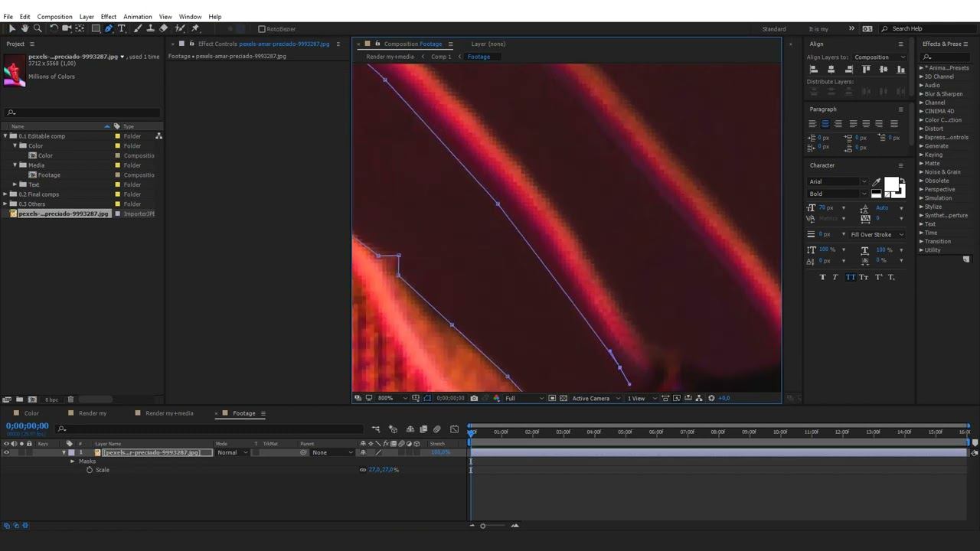Click the white fill color swatch
This screenshot has width=980, height=551.
click(891, 184)
